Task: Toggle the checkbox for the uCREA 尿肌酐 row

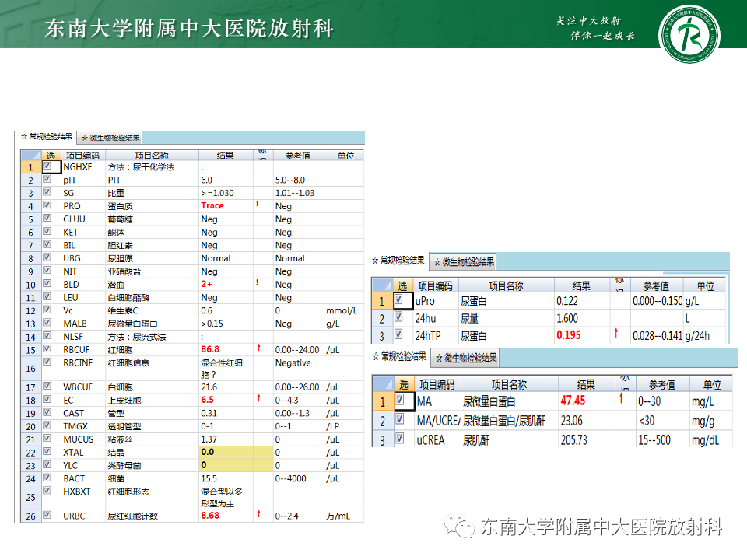Action: [400, 438]
